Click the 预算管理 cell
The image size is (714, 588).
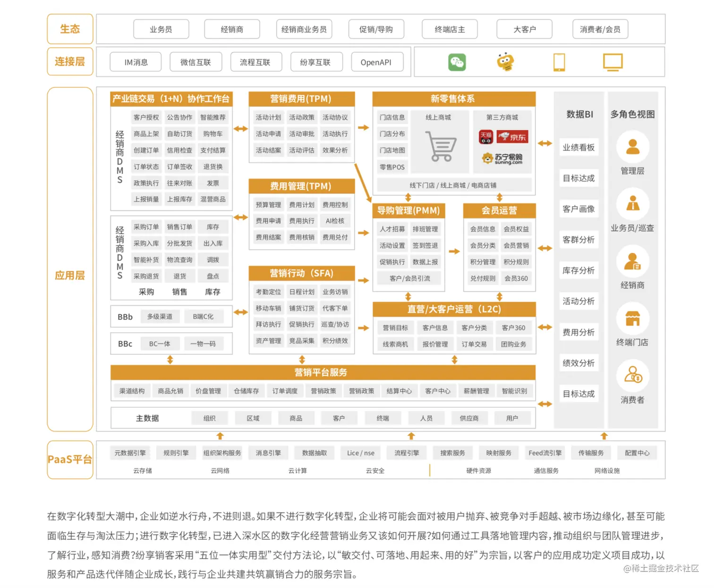268,204
